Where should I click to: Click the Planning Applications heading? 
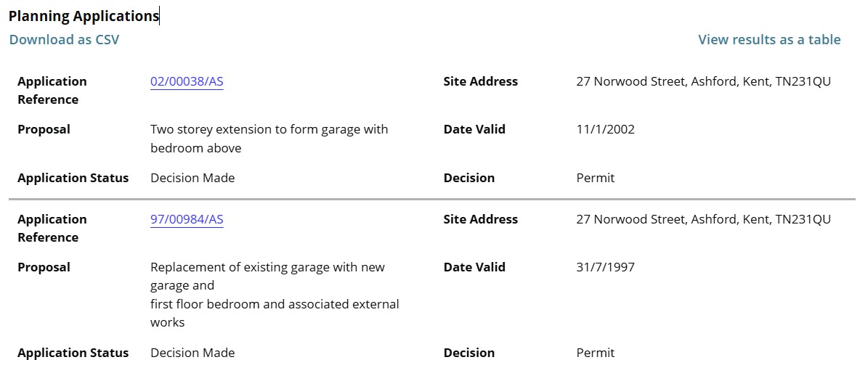pyautogui.click(x=84, y=16)
